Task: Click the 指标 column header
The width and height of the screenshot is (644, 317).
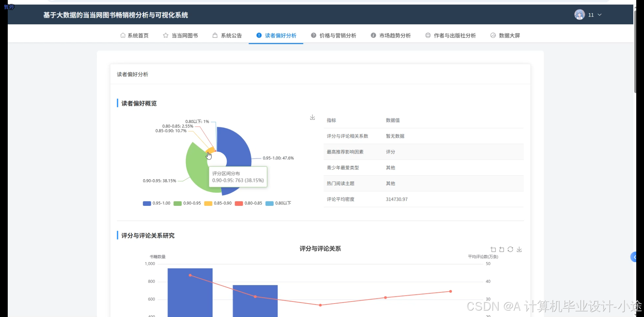Action: click(331, 120)
